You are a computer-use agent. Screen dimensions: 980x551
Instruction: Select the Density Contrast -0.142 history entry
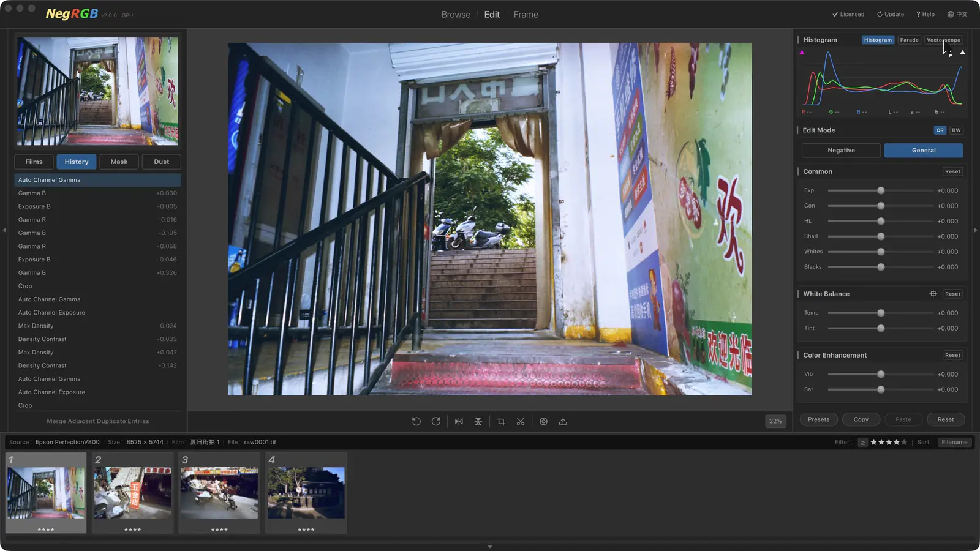tap(98, 365)
